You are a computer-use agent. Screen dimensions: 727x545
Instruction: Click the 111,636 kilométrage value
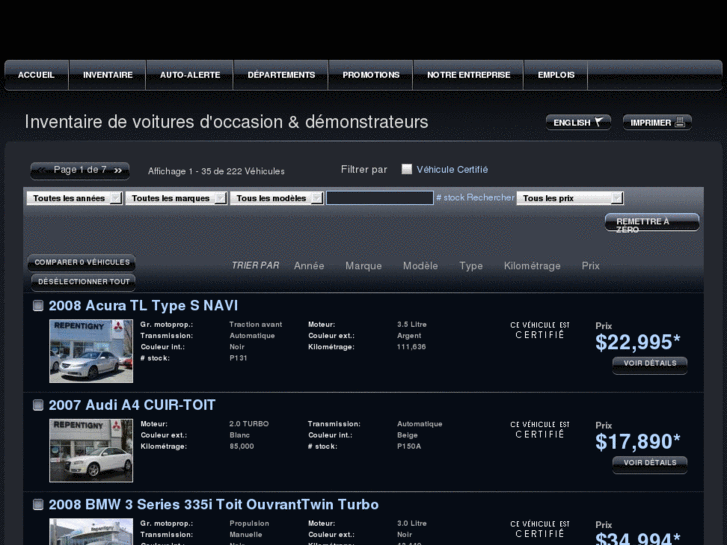tap(411, 347)
